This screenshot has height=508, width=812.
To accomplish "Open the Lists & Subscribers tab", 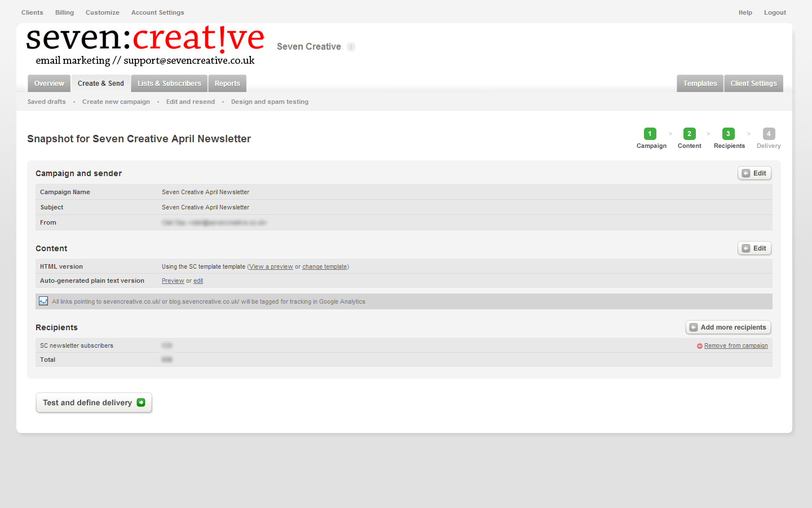I will pos(169,84).
